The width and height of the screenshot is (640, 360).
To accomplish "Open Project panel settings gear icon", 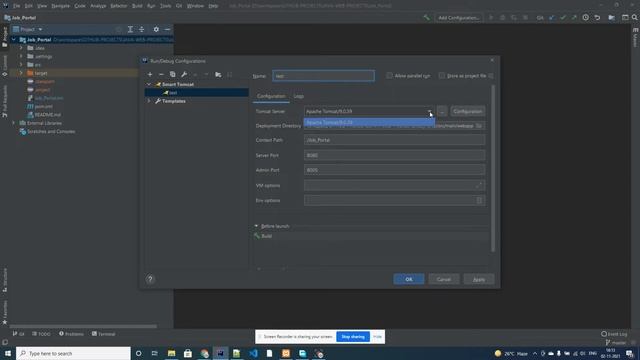I will pyautogui.click(x=156, y=29).
